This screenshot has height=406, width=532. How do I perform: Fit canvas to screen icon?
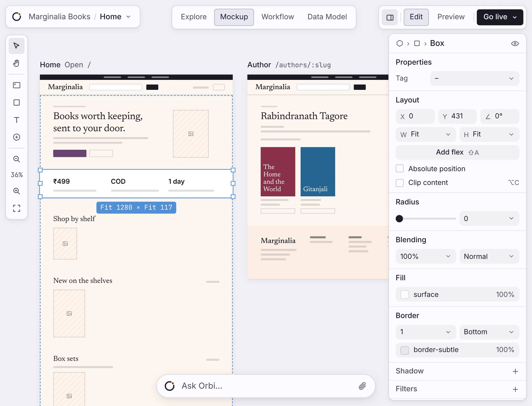click(17, 208)
